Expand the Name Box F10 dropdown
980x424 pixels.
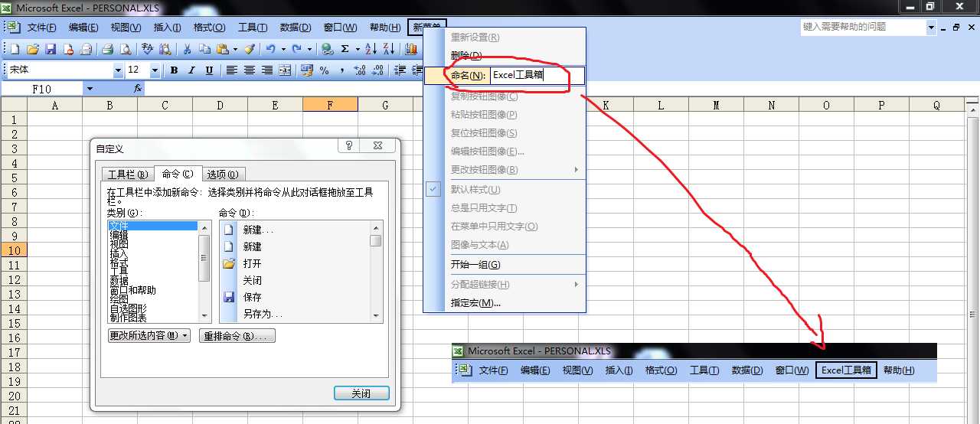[x=90, y=89]
